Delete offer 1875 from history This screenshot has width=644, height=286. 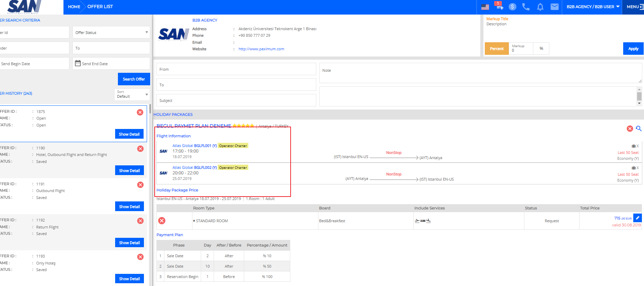click(140, 112)
